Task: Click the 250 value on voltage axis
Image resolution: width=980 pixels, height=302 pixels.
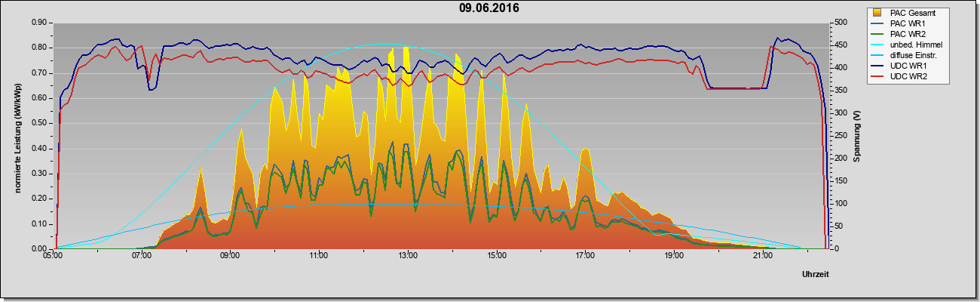Action: (838, 136)
